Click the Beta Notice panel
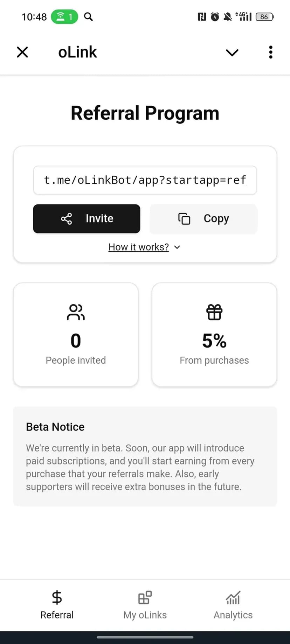Image resolution: width=290 pixels, height=644 pixels. pyautogui.click(x=145, y=456)
